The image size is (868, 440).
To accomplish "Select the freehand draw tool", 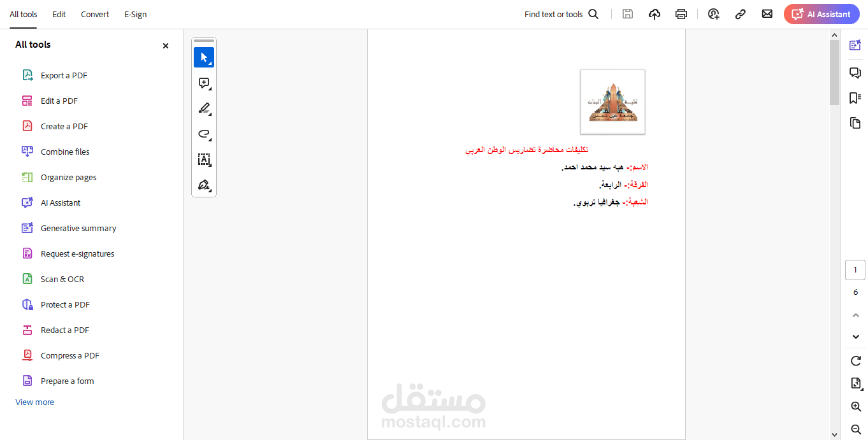I will (x=204, y=134).
